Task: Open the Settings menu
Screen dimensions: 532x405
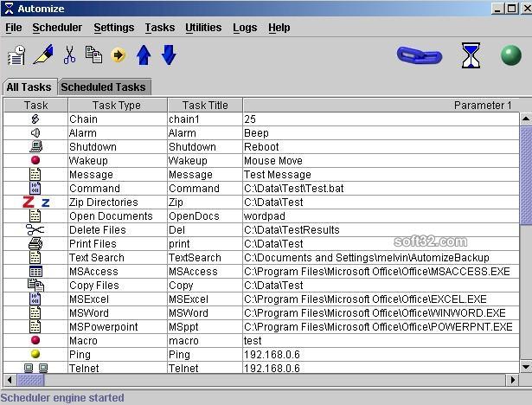Action: 114,28
